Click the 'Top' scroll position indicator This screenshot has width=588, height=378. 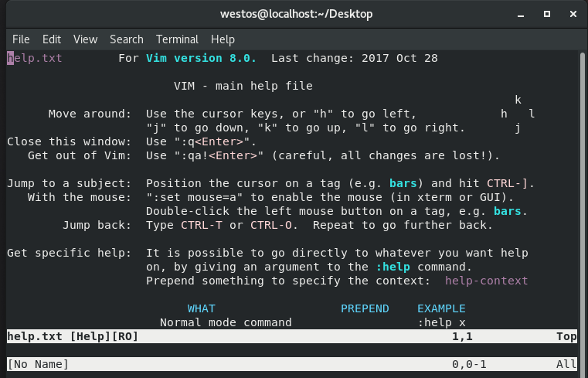(x=566, y=337)
